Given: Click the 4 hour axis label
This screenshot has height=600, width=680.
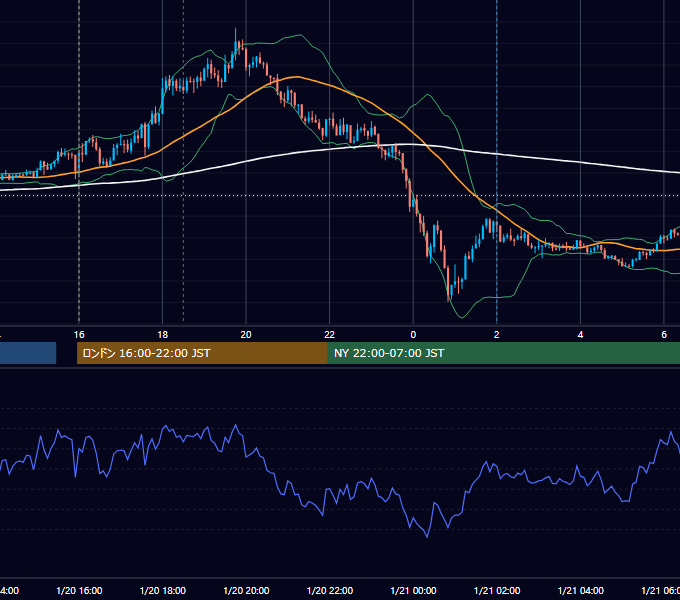Looking at the screenshot, I should [x=580, y=335].
